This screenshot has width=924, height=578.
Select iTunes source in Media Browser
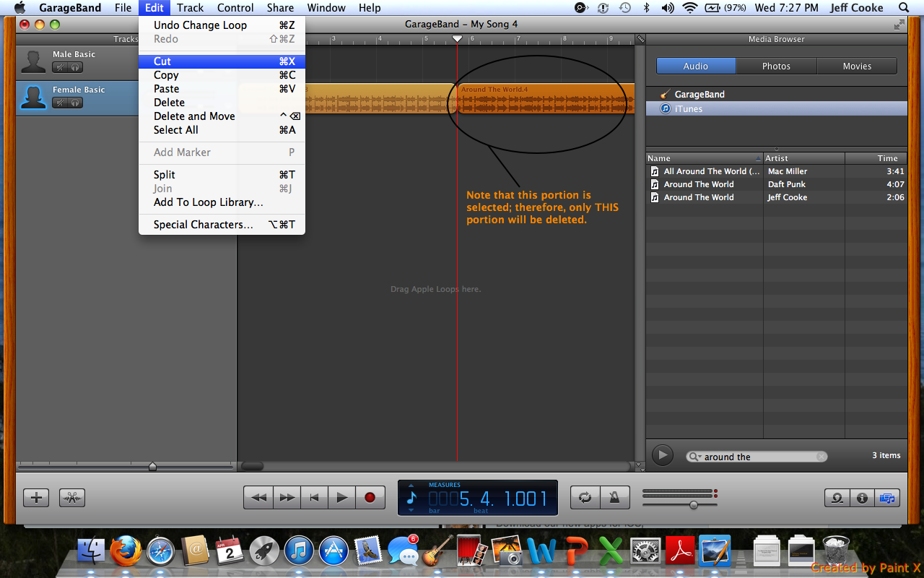777,109
